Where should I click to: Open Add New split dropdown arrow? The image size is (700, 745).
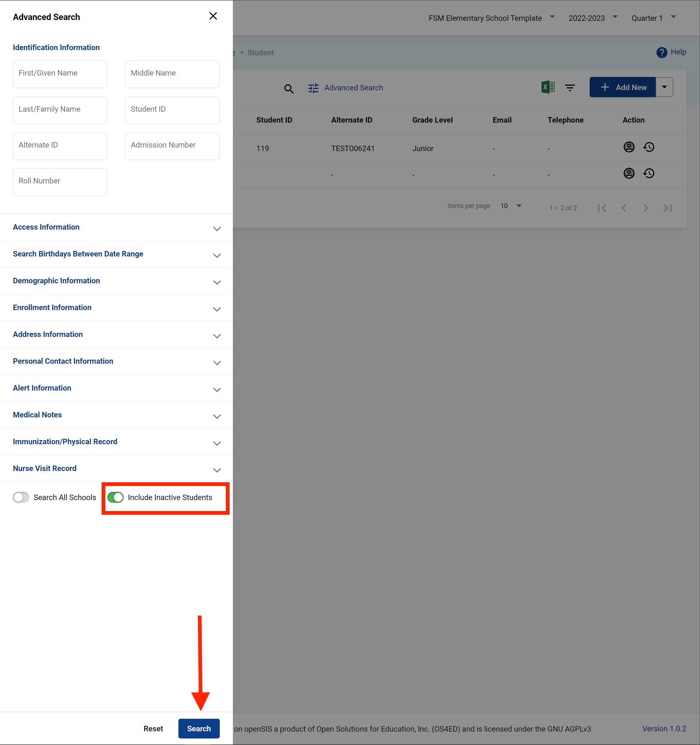(x=664, y=87)
